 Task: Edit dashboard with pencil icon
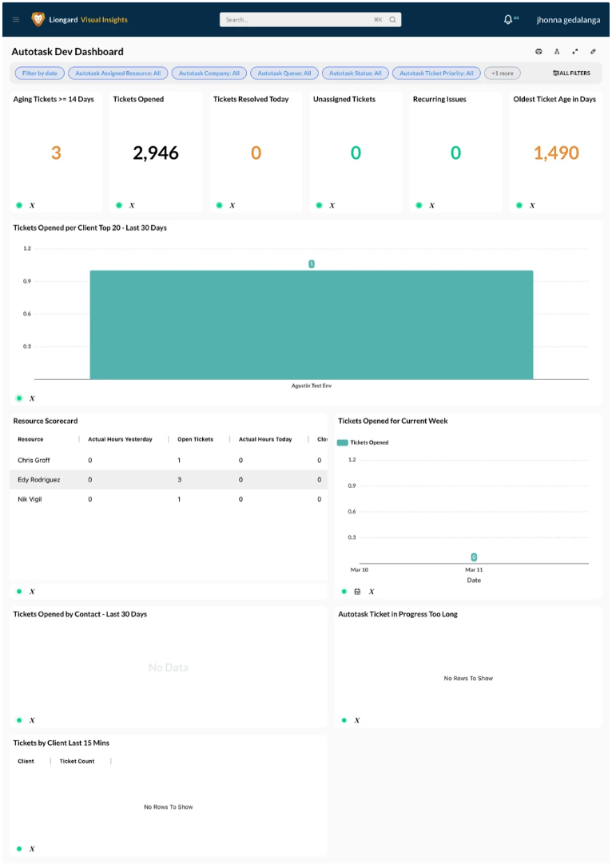coord(593,51)
